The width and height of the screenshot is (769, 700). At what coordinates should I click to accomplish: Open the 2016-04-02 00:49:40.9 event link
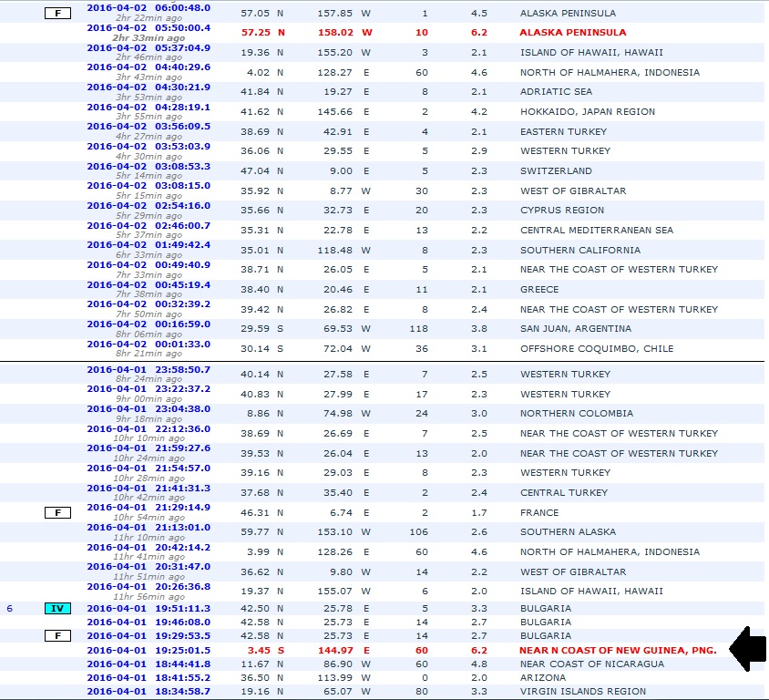tap(149, 265)
